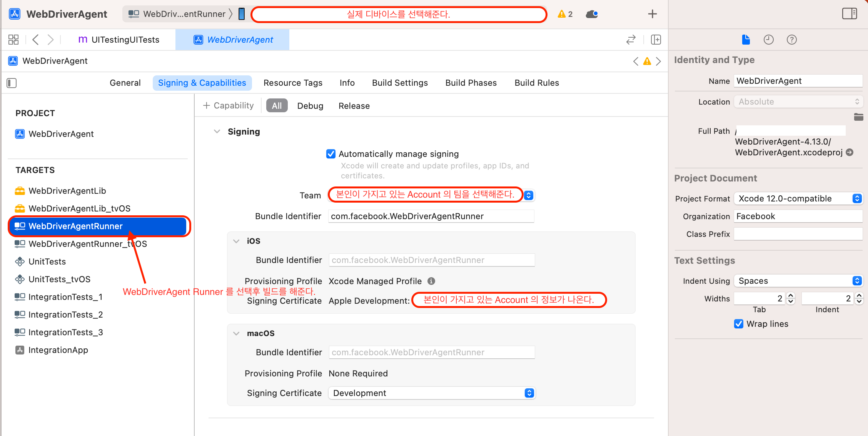
Task: Open the Signing & Capabilities tab
Action: tap(202, 83)
